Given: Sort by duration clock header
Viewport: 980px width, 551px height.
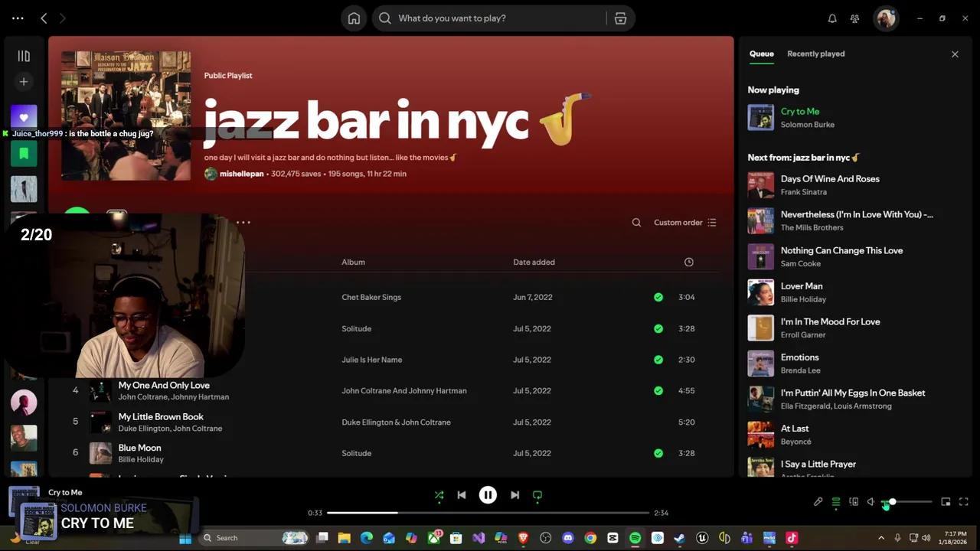Looking at the screenshot, I should [x=688, y=262].
